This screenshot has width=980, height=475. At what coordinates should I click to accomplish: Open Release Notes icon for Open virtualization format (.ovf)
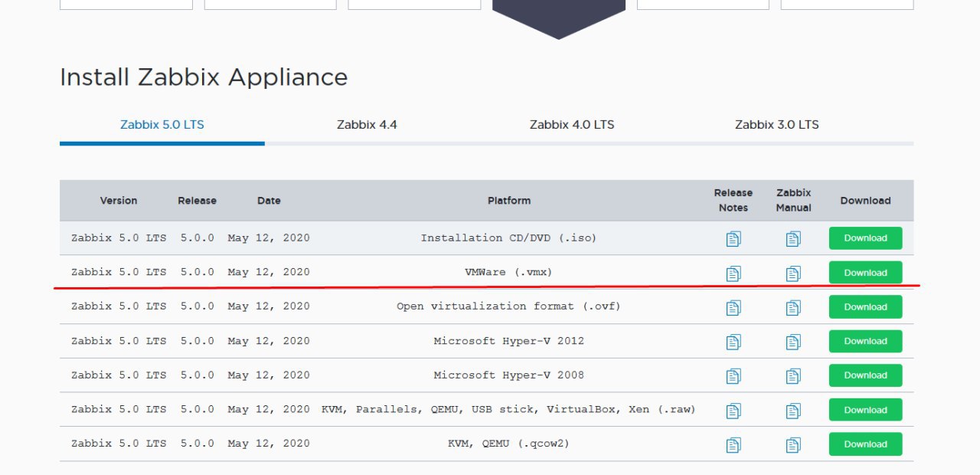(733, 308)
